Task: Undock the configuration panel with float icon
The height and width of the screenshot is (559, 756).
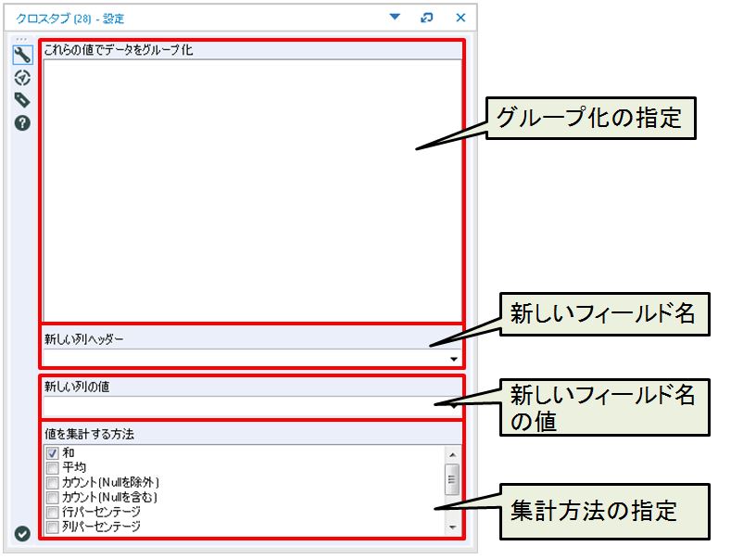Action: (x=427, y=18)
